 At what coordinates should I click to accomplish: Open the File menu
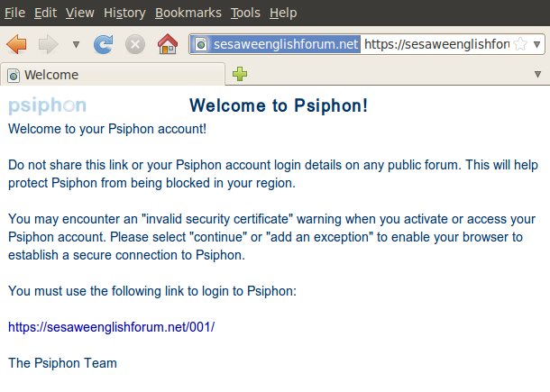14,14
